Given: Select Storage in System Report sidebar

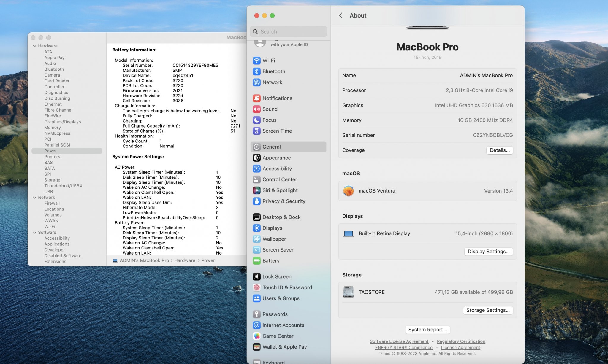Looking at the screenshot, I should pos(52,180).
